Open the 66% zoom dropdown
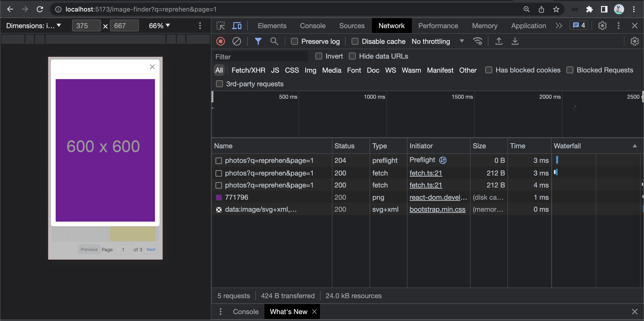The height and width of the screenshot is (321, 644). 159,26
